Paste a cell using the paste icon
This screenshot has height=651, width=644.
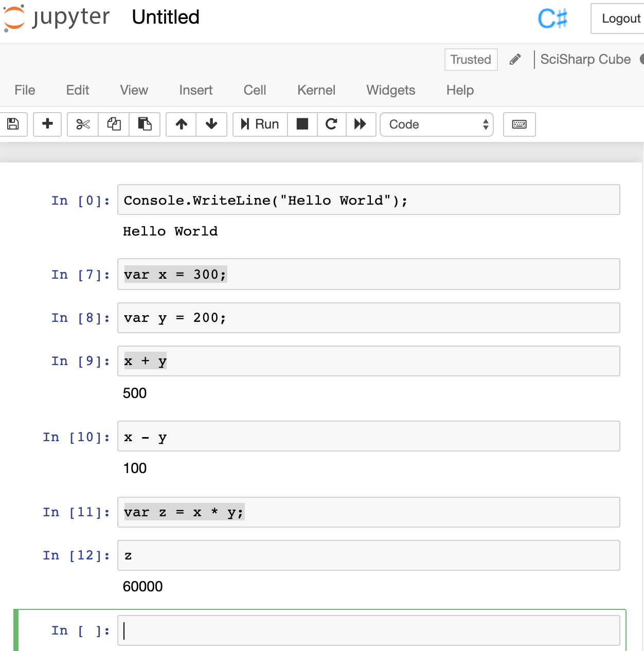145,124
